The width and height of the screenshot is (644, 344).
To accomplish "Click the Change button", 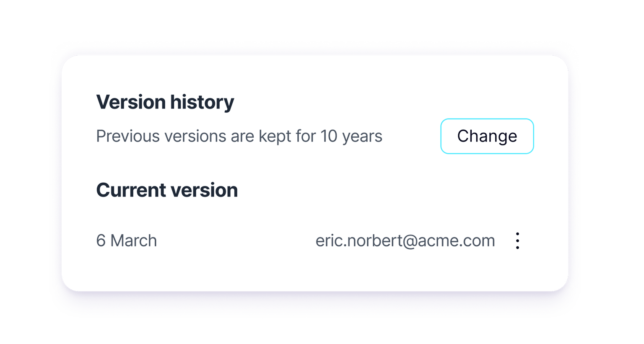I will point(487,136).
